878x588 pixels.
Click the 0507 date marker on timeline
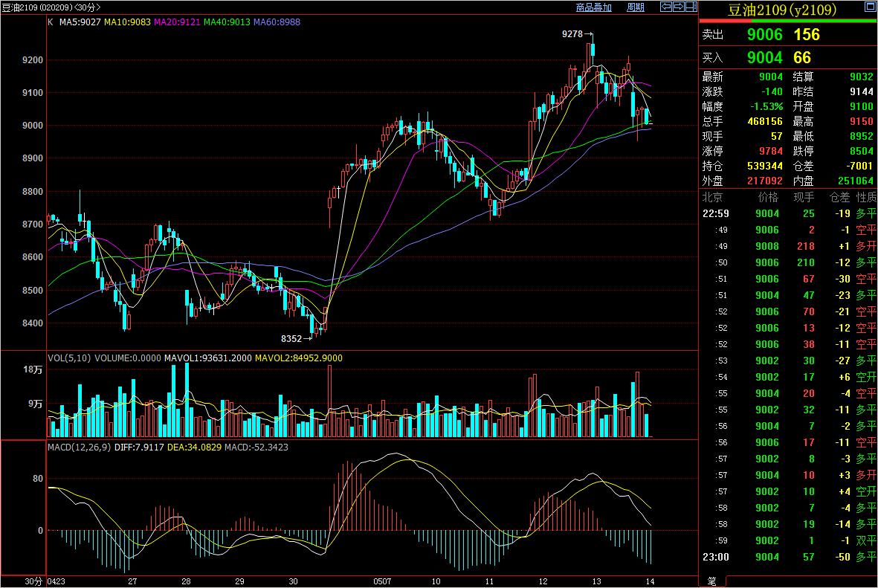(381, 581)
